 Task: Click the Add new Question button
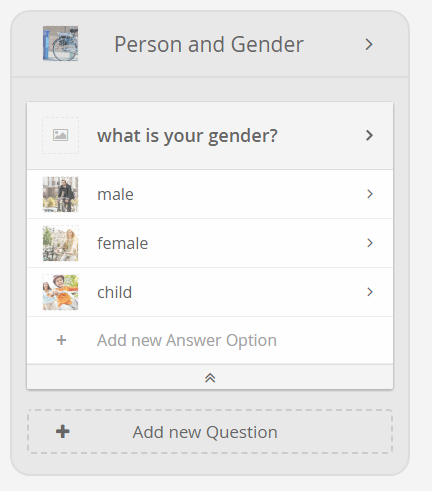click(210, 431)
